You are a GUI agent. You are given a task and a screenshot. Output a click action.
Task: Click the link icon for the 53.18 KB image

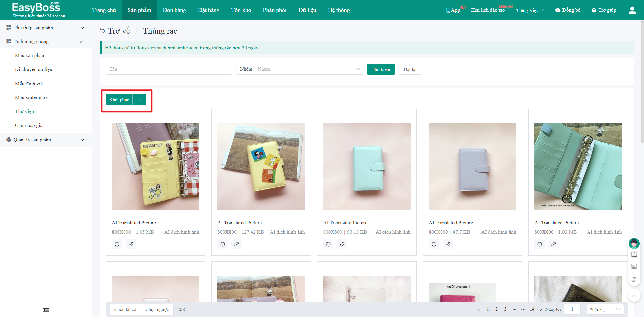(x=342, y=244)
